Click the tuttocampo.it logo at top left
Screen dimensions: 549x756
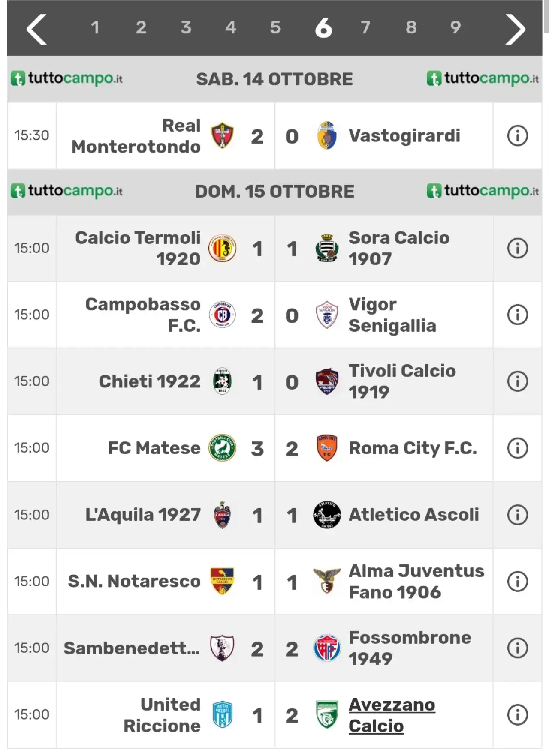coord(66,78)
